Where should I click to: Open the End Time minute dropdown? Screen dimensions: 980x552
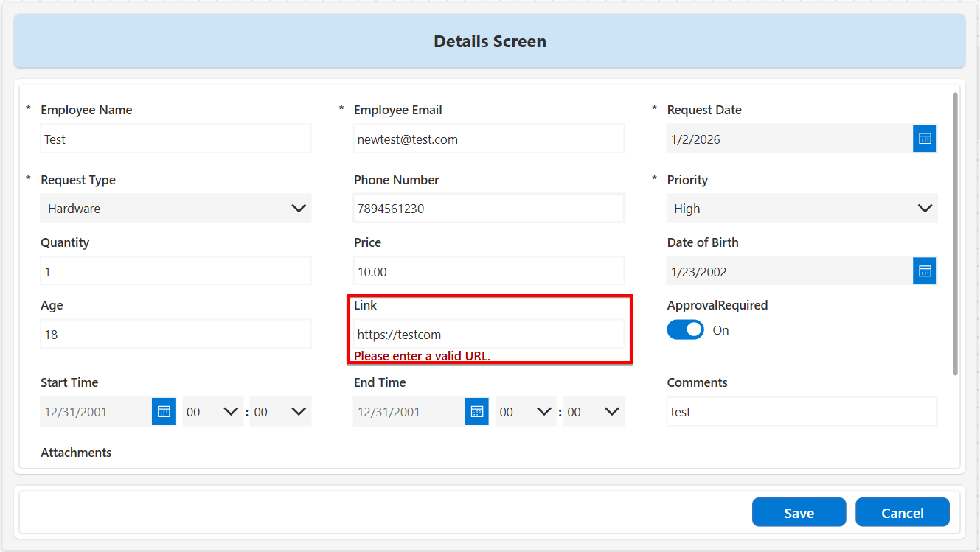pyautogui.click(x=593, y=412)
